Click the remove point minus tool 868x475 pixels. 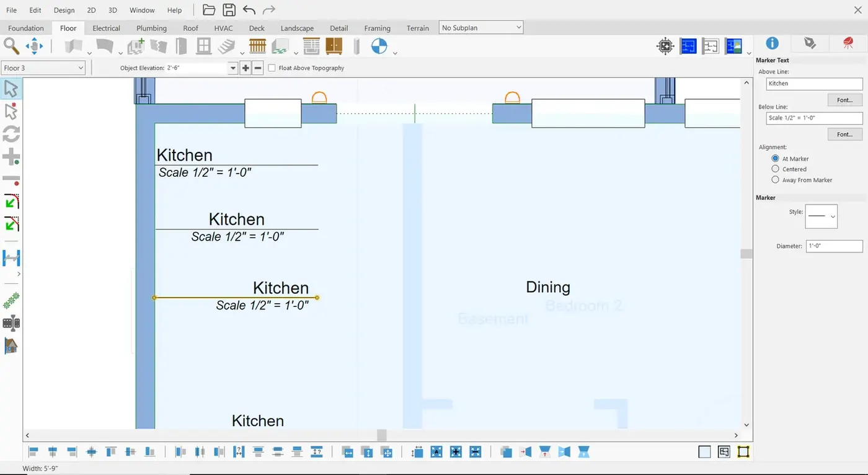pyautogui.click(x=11, y=179)
